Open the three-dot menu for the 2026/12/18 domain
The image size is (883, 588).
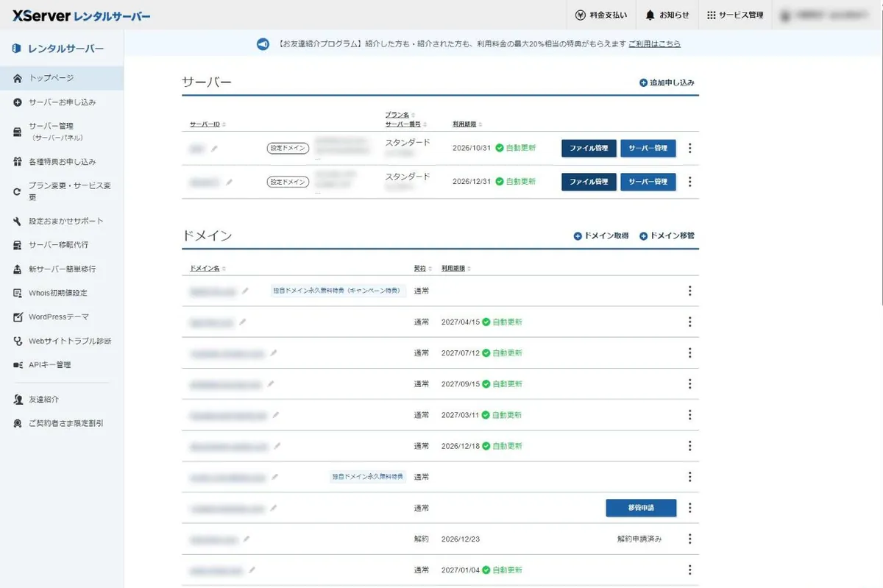pyautogui.click(x=689, y=446)
